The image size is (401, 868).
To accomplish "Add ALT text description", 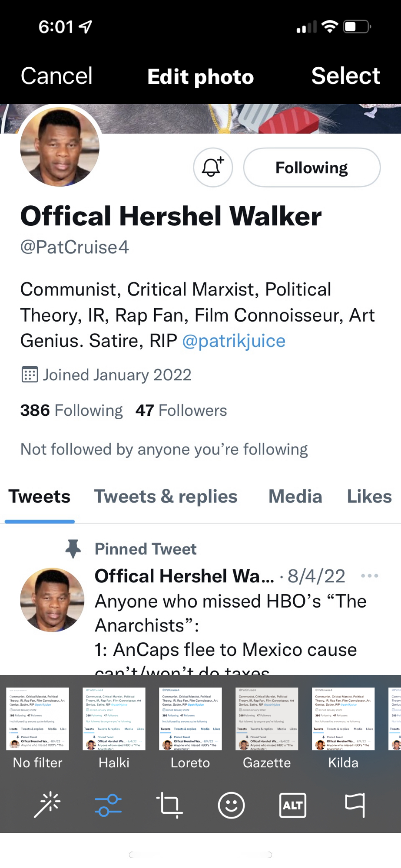I will [292, 805].
